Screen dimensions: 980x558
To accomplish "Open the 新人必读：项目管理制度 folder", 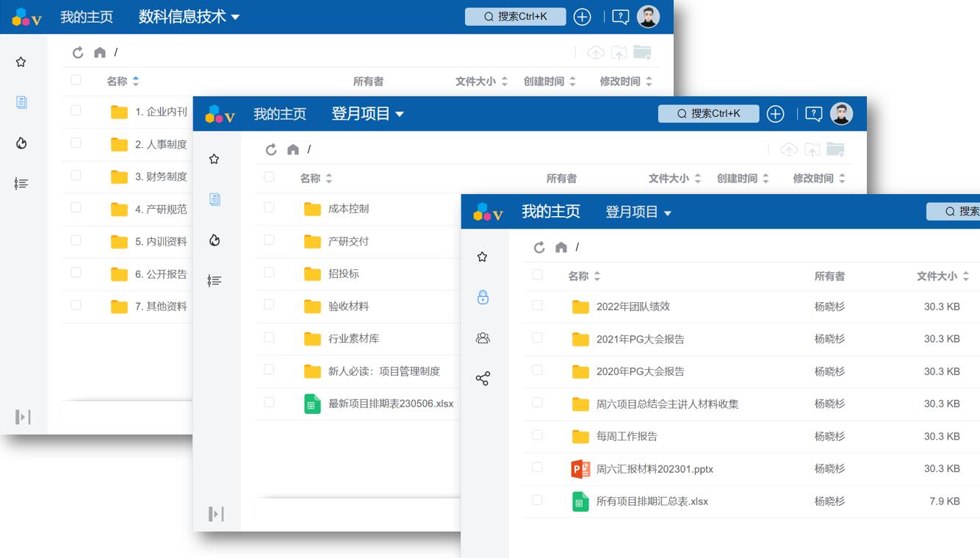I will point(383,371).
